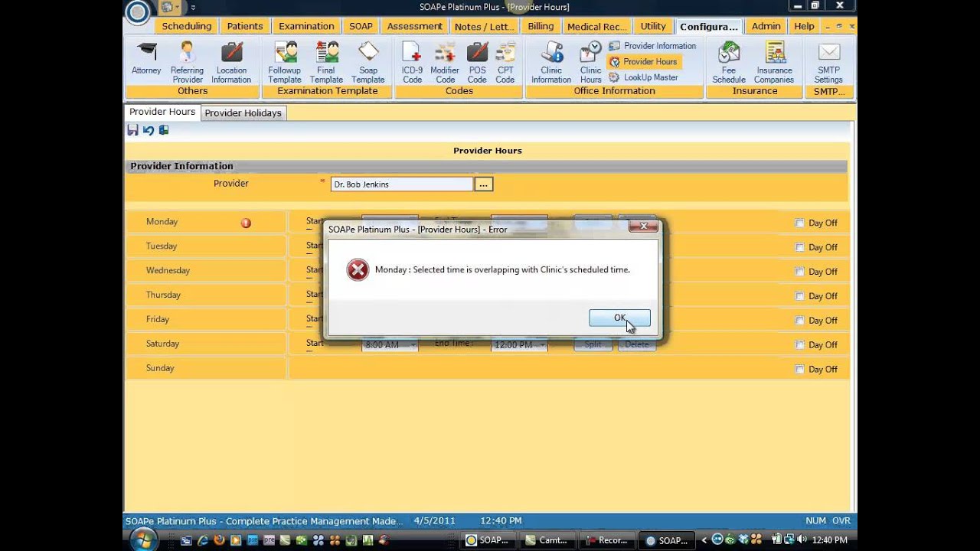This screenshot has height=551, width=980.
Task: Switch to the Scheduling ribbon tab
Action: coord(186,26)
